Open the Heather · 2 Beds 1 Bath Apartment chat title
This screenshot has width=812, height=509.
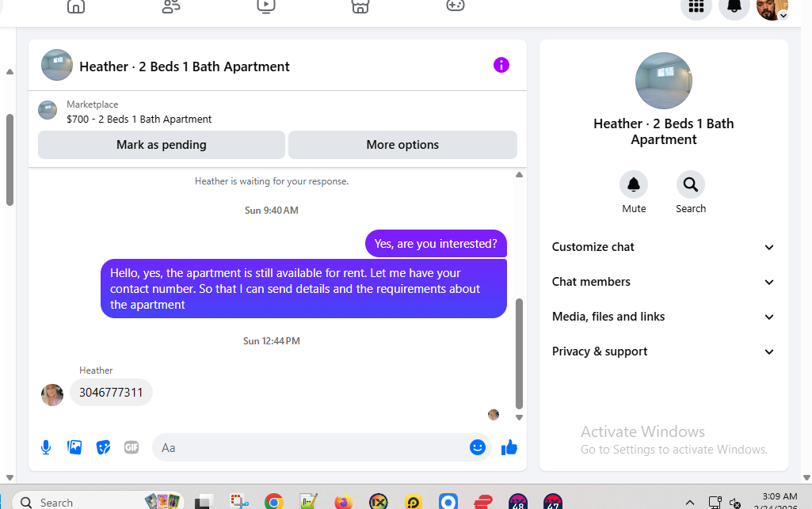185,66
